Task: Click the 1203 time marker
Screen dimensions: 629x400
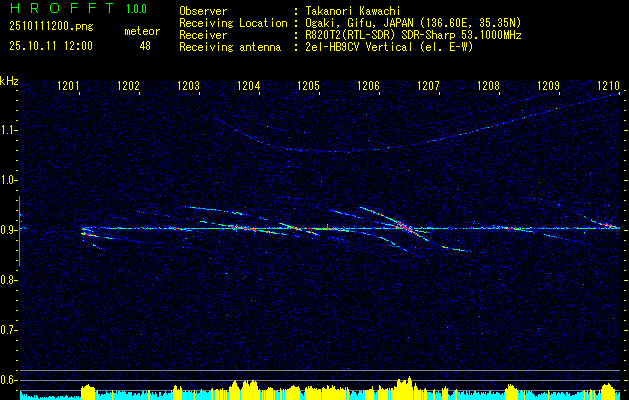Action: 189,85
